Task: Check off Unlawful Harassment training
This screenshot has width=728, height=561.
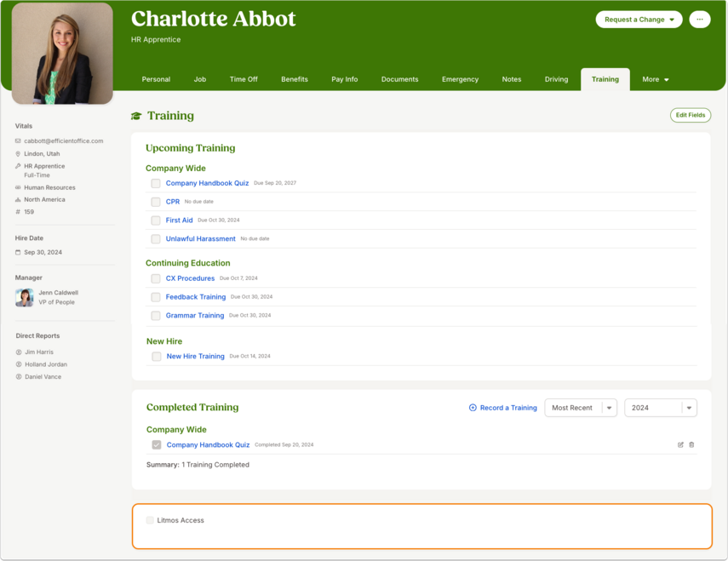Action: click(156, 239)
